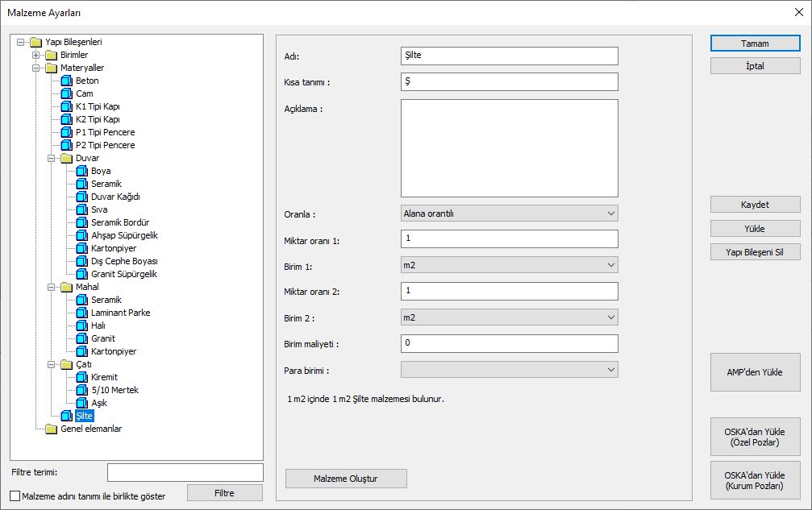This screenshot has width=812, height=510.
Task: Click the Malzeme Oluştur button
Action: (346, 479)
